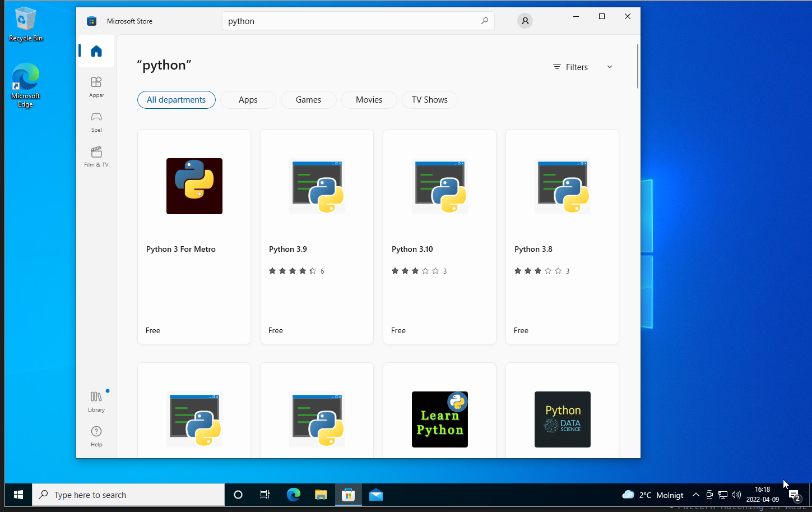812x512 pixels.
Task: Click the Python 3.9 title text
Action: click(288, 249)
